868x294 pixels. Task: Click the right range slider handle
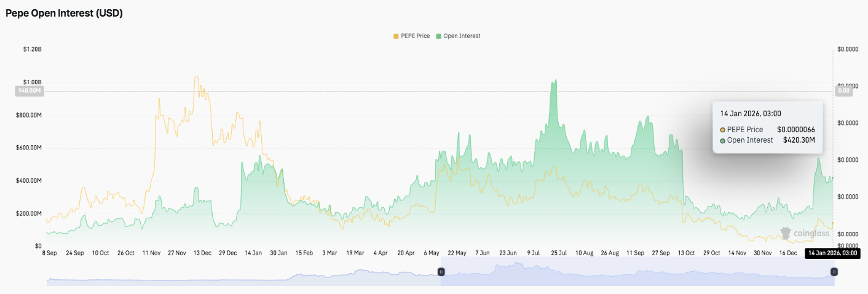click(834, 271)
